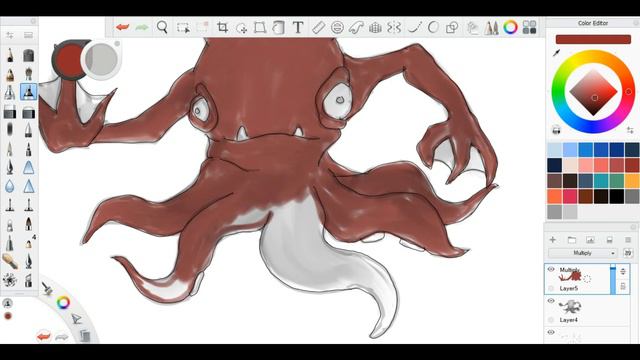Image resolution: width=640 pixels, height=360 pixels.
Task: Toggle the Symmetry tool
Action: click(394, 27)
